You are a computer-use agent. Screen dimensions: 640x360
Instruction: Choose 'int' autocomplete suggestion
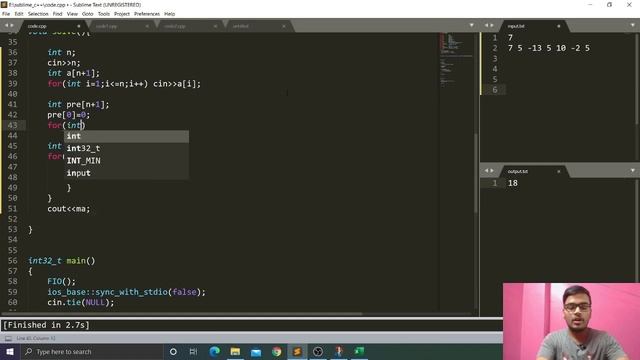127,136
